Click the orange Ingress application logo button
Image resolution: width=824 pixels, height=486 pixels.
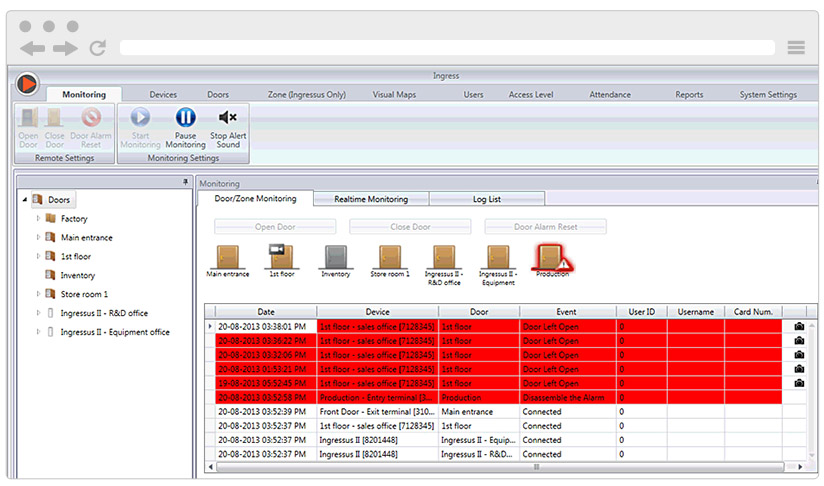[x=27, y=84]
